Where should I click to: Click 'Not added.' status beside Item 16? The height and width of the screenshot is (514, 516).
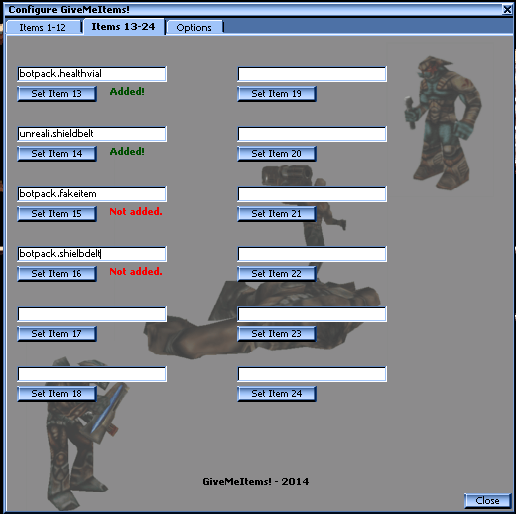pyautogui.click(x=136, y=272)
